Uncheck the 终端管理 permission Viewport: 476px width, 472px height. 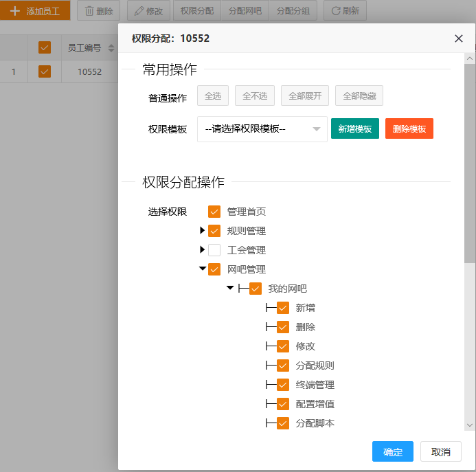(283, 385)
